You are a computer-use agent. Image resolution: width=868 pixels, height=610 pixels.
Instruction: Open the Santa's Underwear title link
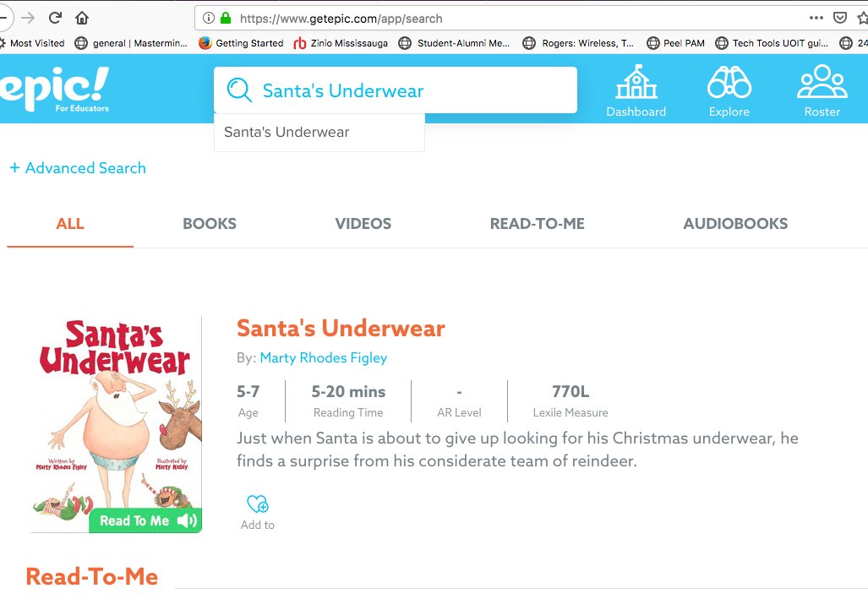click(341, 329)
